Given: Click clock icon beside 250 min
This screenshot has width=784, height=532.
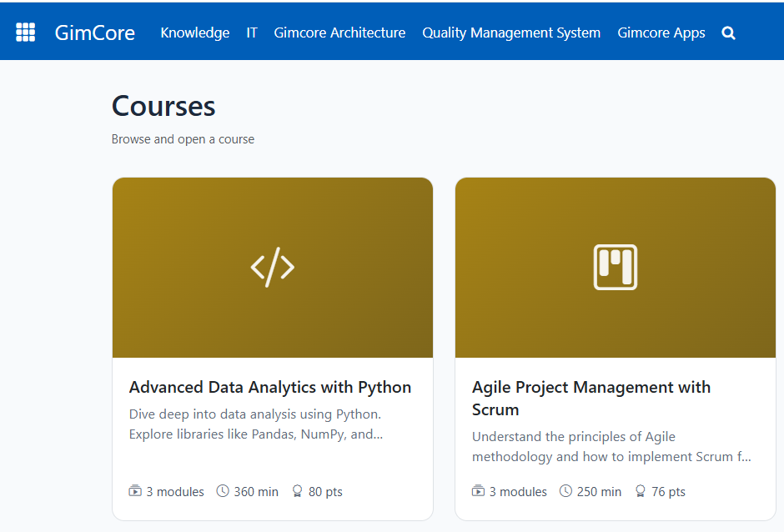Looking at the screenshot, I should pos(565,491).
